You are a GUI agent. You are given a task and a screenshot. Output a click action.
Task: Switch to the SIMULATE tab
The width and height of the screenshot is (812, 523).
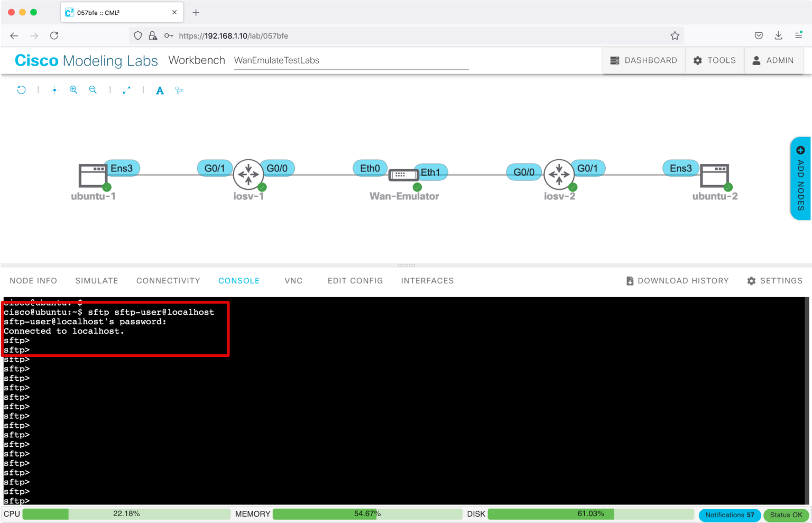point(97,281)
